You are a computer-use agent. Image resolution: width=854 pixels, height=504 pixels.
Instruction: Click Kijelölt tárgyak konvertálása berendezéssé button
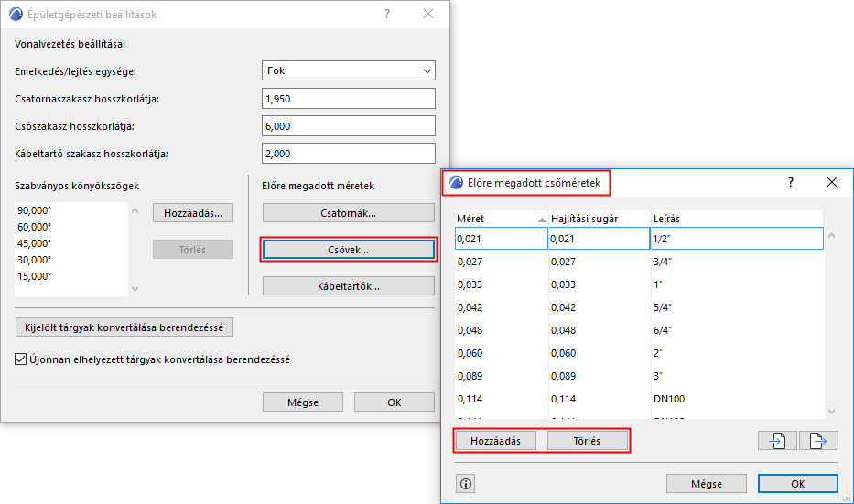[x=124, y=327]
